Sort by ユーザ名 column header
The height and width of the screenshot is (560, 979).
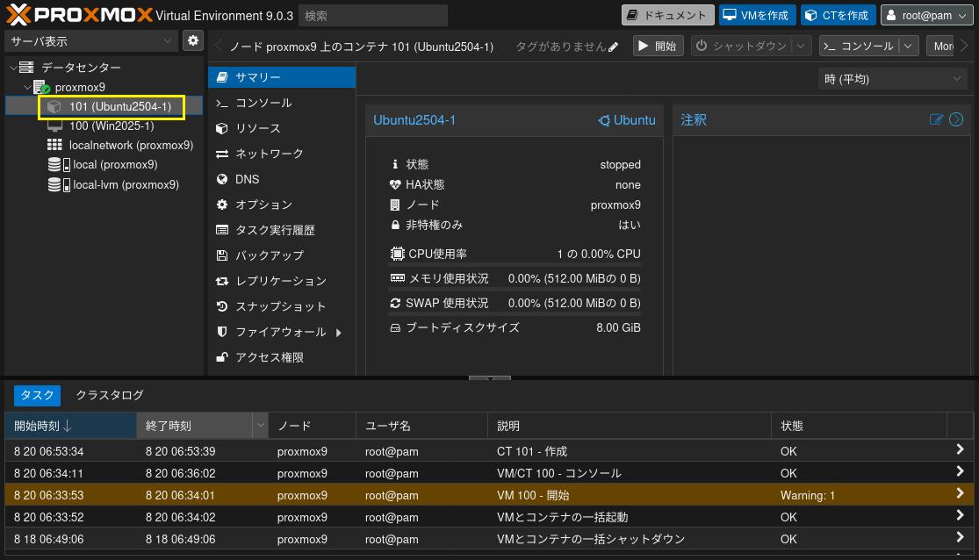click(x=421, y=426)
